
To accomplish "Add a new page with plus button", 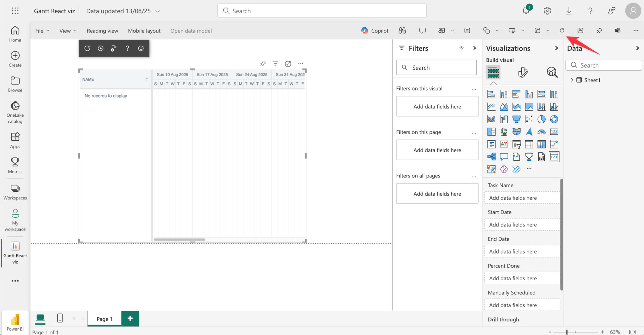I will point(130,318).
